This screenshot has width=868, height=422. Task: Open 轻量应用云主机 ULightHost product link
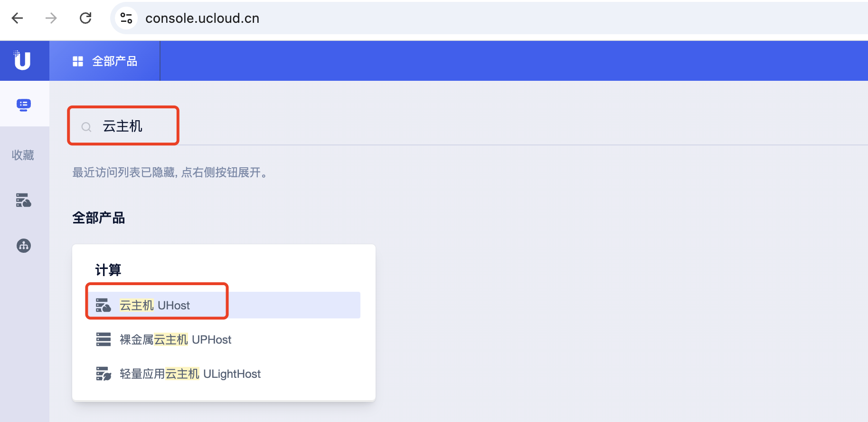190,374
